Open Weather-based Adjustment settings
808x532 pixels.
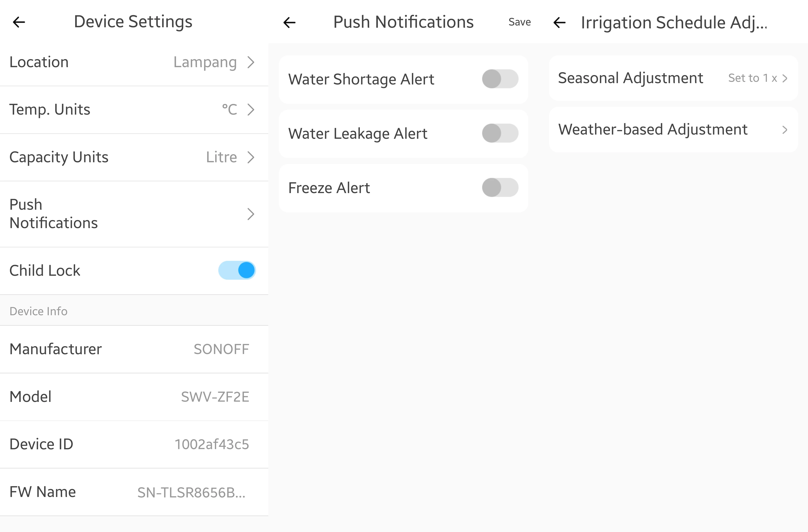coord(673,130)
